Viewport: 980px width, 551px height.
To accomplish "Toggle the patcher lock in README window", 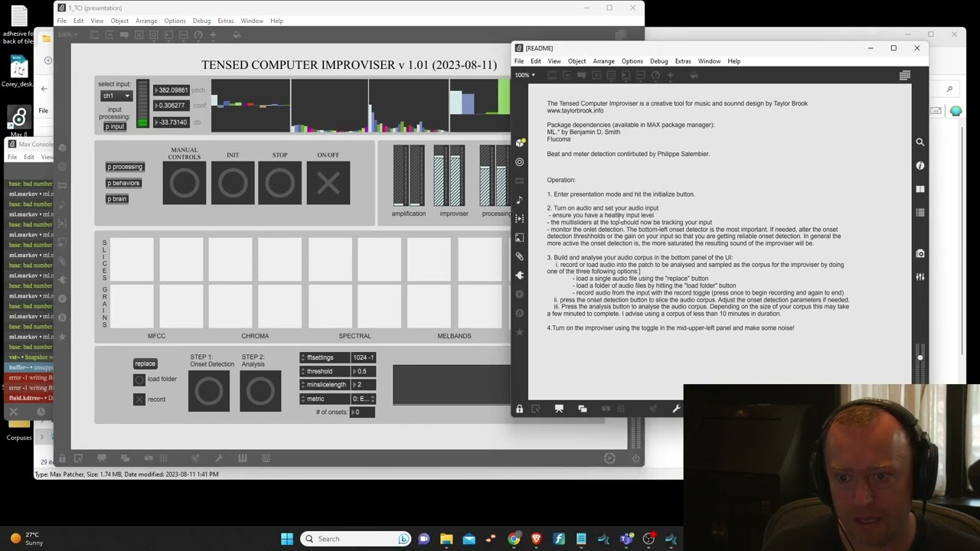I will tap(519, 409).
